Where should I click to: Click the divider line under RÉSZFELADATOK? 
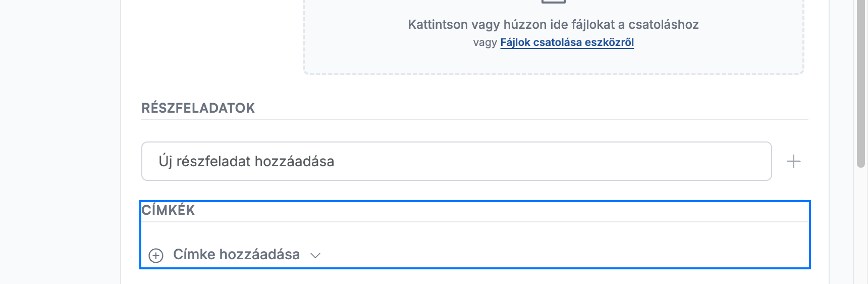pos(474,120)
